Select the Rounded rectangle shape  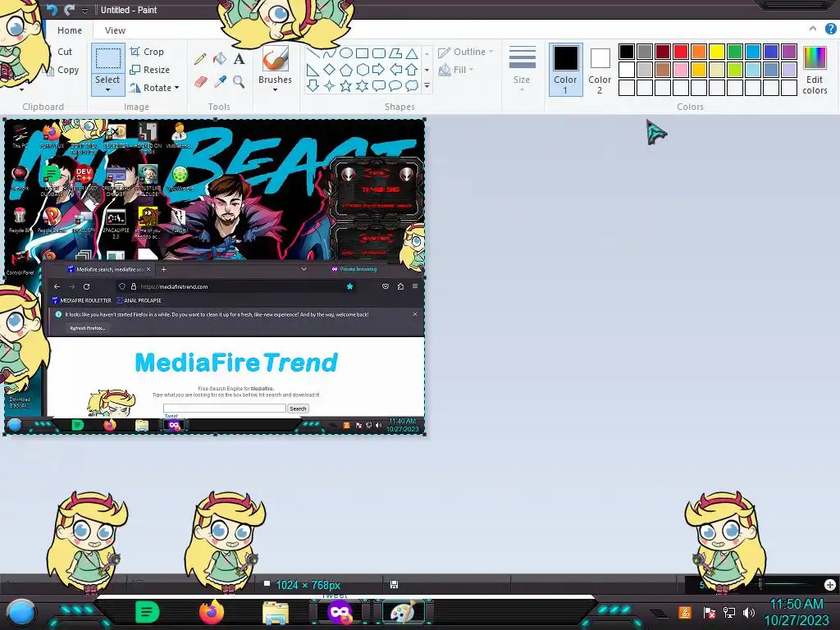pyautogui.click(x=379, y=52)
